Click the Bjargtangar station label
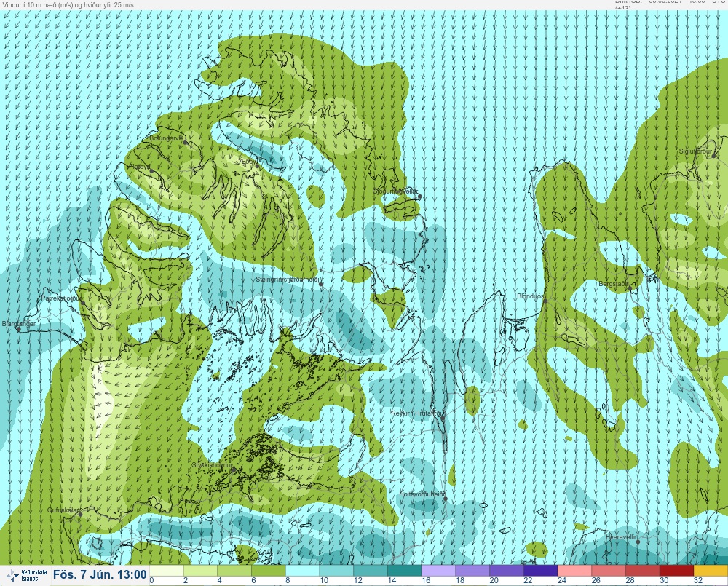 19,324
